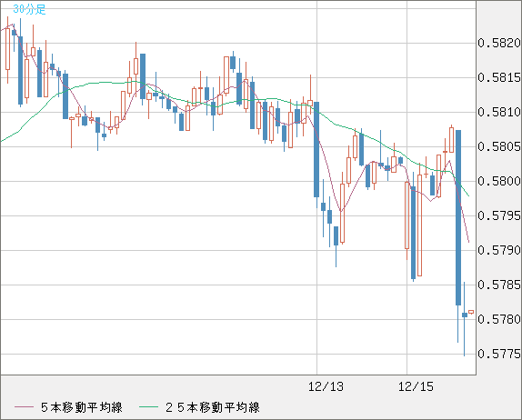Click the 5本移動平均線 legend text
Screen dimensions: 522x420
coord(82,407)
